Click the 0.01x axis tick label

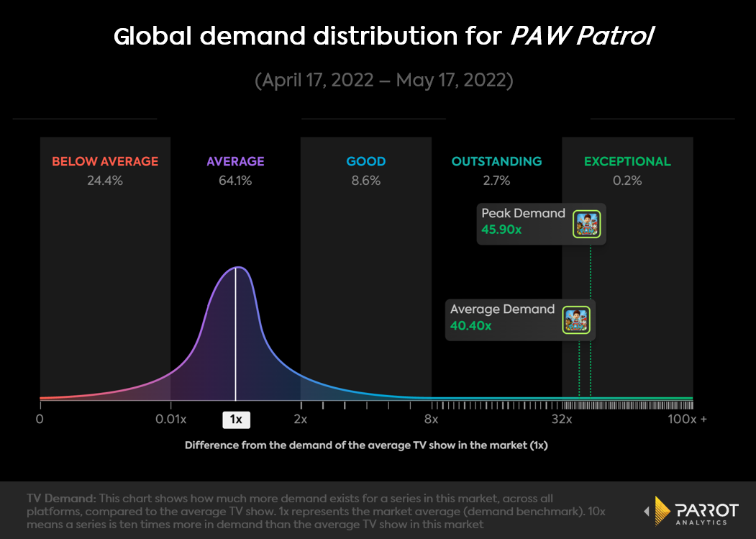click(x=170, y=420)
